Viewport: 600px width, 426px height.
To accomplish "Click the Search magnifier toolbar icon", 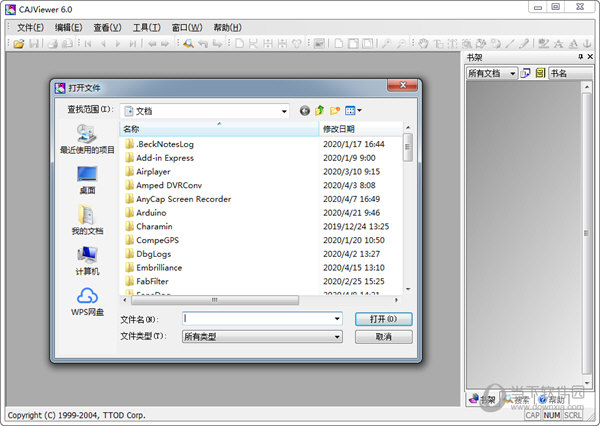I will (x=188, y=44).
